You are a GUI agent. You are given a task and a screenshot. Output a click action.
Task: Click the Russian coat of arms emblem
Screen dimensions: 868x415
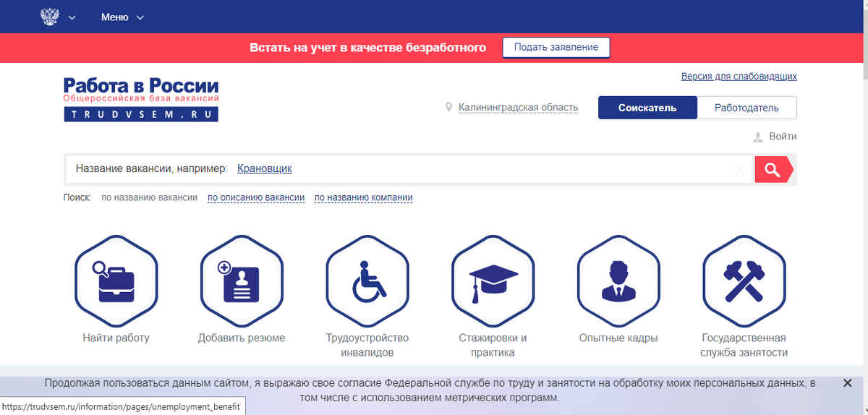50,17
